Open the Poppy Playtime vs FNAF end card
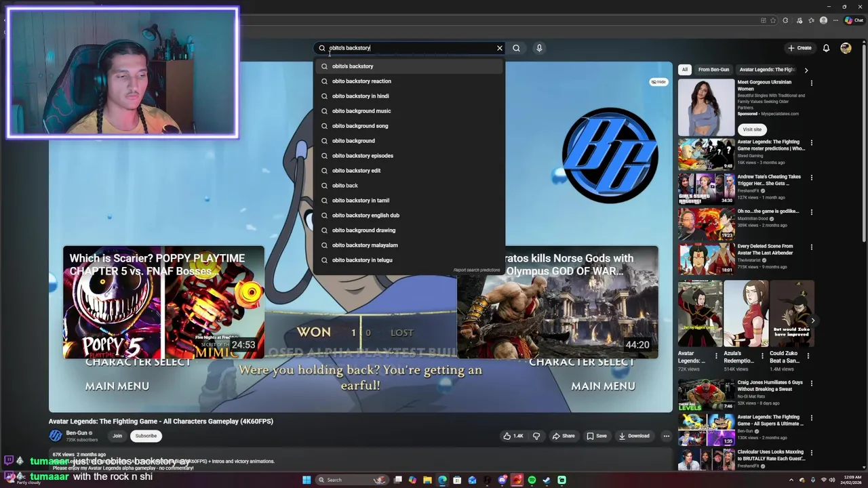Image resolution: width=868 pixels, height=488 pixels. pyautogui.click(x=163, y=302)
